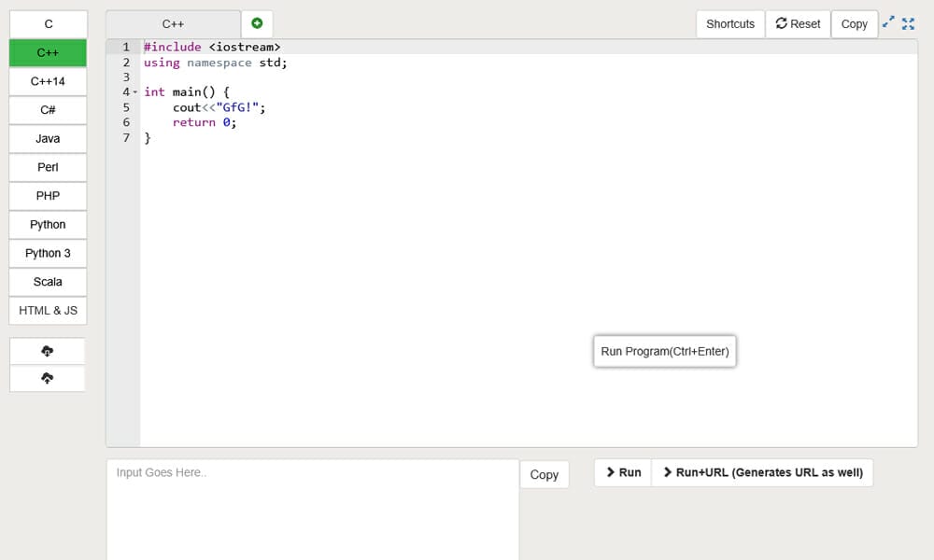
Task: Select the HTML & JS language
Action: 47,310
